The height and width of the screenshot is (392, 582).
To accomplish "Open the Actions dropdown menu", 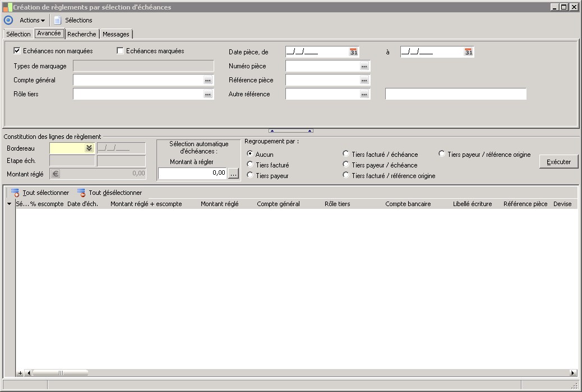I will [x=32, y=20].
